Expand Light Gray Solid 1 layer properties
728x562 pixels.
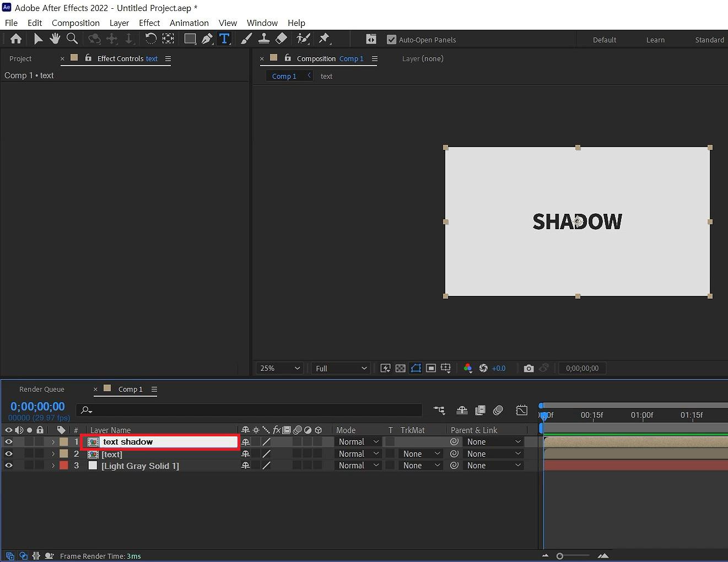pyautogui.click(x=53, y=466)
